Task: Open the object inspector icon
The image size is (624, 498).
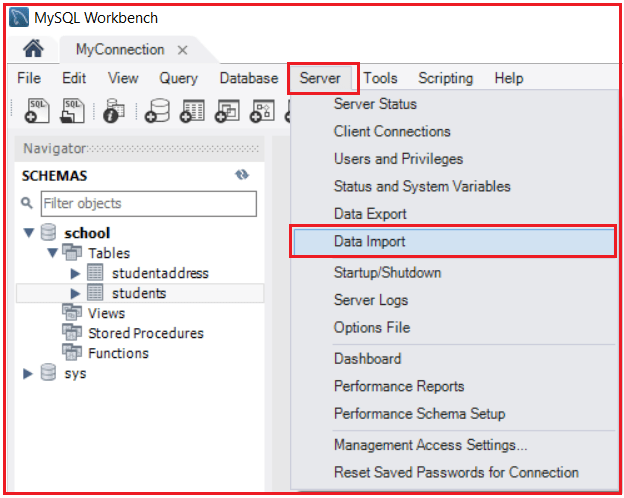Action: coord(114,111)
